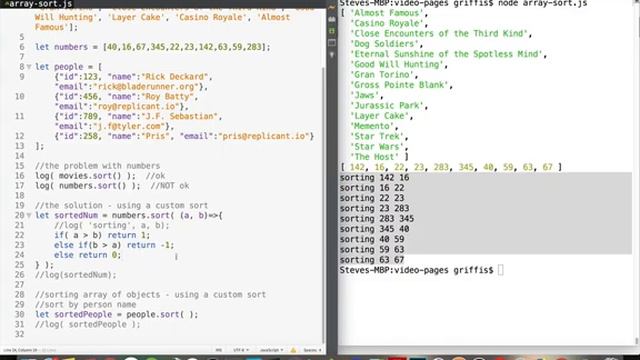This screenshot has height=360, width=640.
Task: Click the 'sorting 142 16' terminal line
Action: coord(374,178)
